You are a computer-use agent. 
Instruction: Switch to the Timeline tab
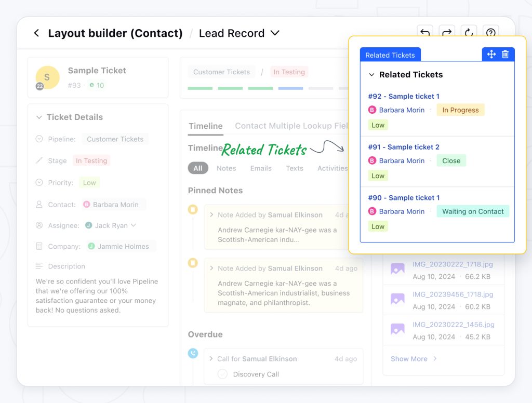(x=205, y=126)
